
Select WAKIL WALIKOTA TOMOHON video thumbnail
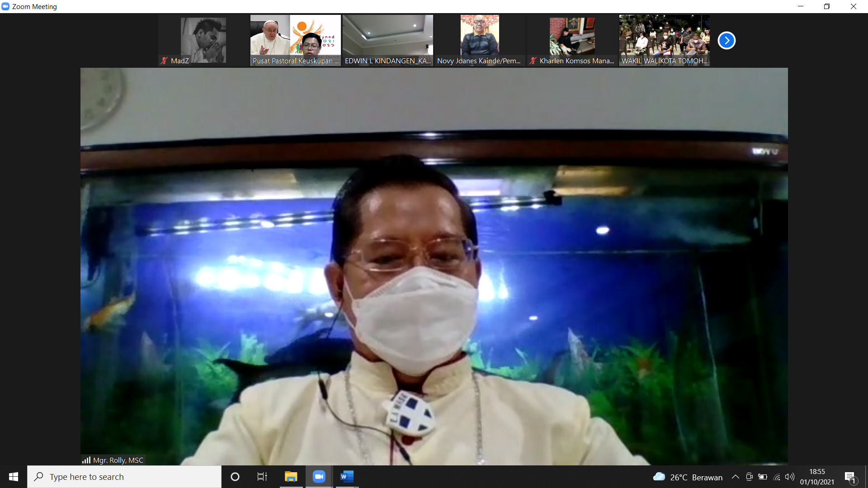pyautogui.click(x=664, y=40)
